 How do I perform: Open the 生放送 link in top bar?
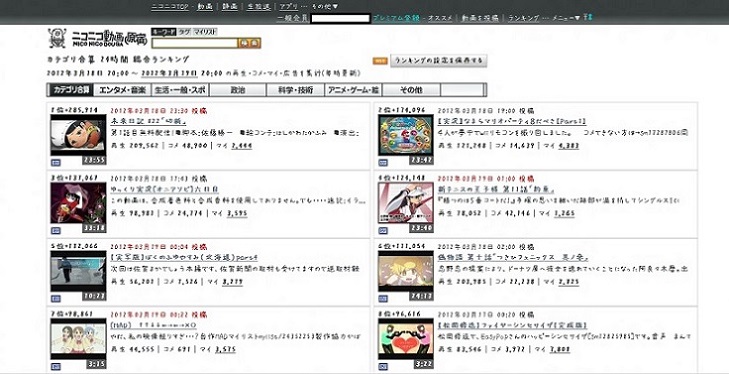(x=258, y=7)
